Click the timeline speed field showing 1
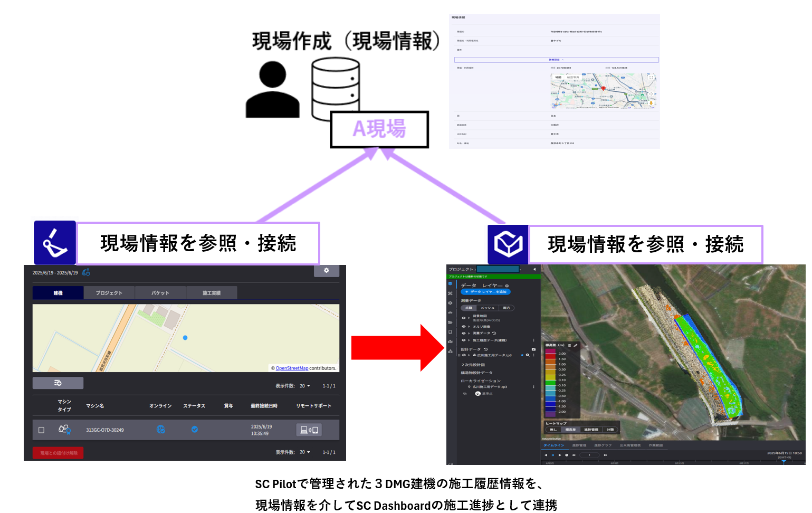This screenshot has height=513, width=812. click(x=589, y=455)
